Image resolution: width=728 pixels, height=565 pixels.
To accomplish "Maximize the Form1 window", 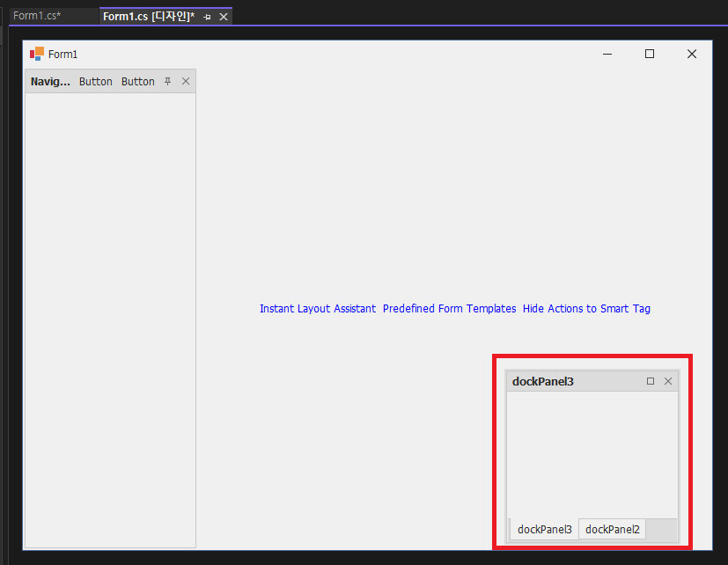I will 650,54.
